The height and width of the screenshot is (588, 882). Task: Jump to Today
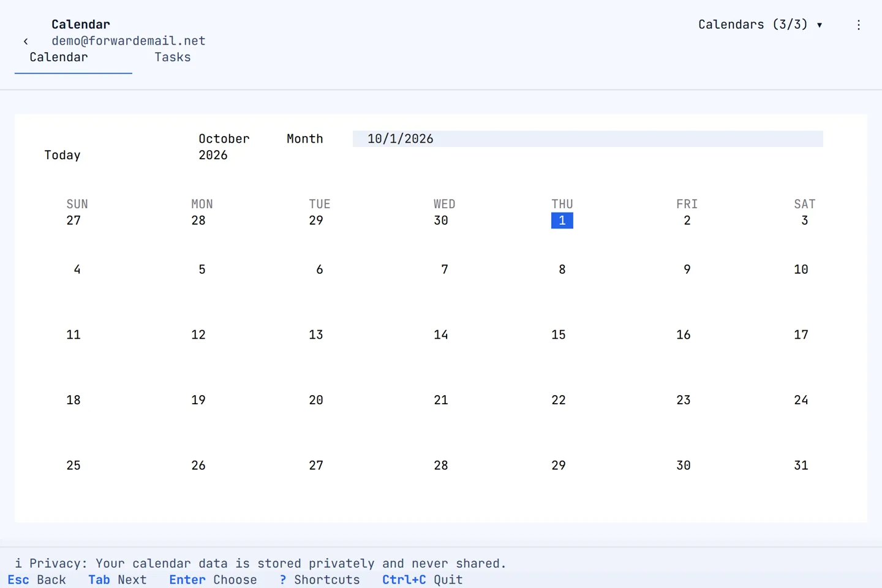(62, 155)
